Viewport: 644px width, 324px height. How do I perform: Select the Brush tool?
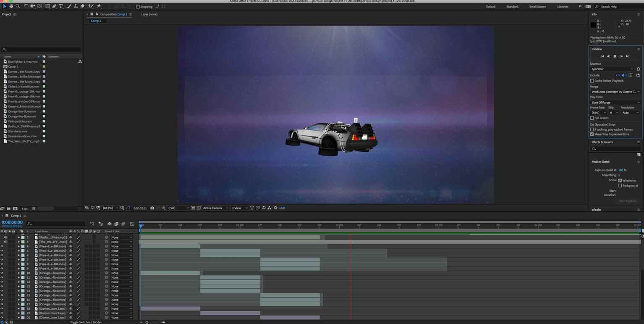(x=69, y=6)
